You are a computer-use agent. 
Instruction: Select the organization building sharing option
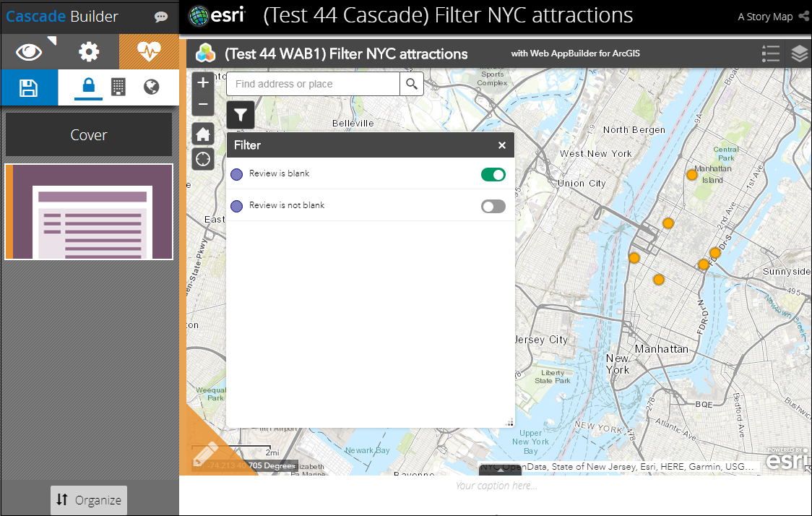point(118,87)
